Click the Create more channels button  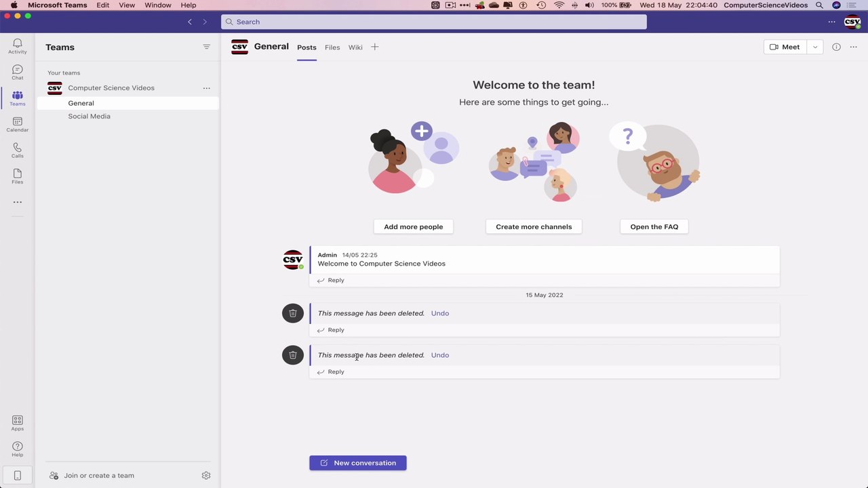click(x=534, y=227)
